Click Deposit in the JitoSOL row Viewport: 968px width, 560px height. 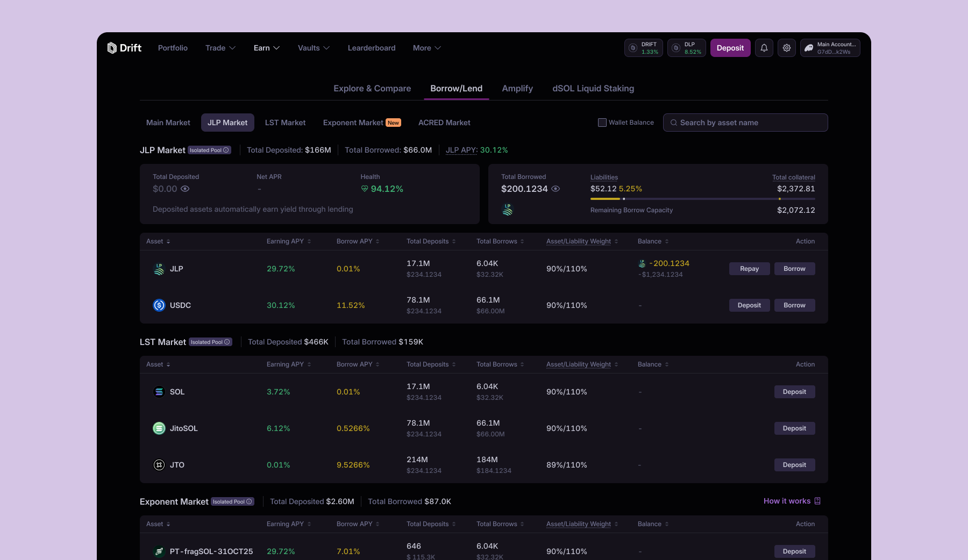[x=795, y=428]
